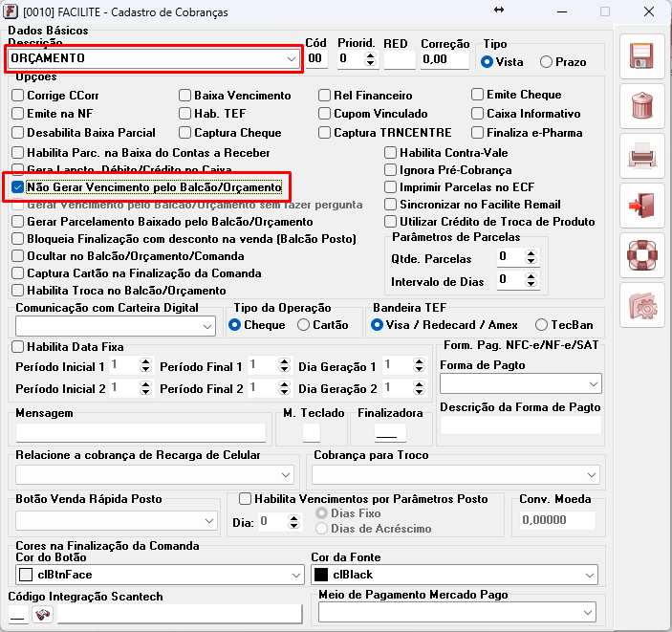The width and height of the screenshot is (672, 632).
Task: Enable Utilizar Crédito de Troca de Produto
Action: click(390, 222)
